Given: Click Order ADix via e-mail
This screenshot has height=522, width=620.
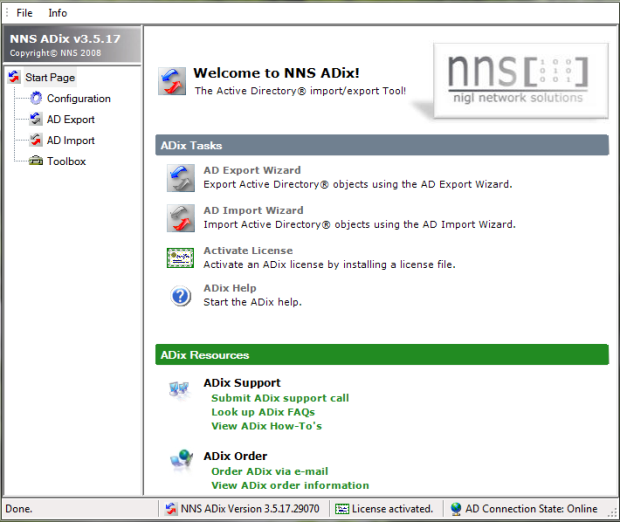Looking at the screenshot, I should 270,471.
